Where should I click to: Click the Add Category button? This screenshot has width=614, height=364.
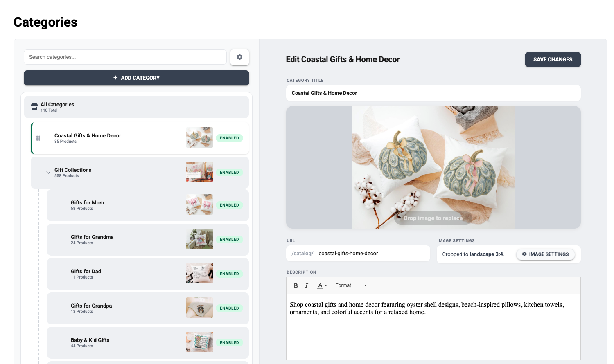(136, 78)
